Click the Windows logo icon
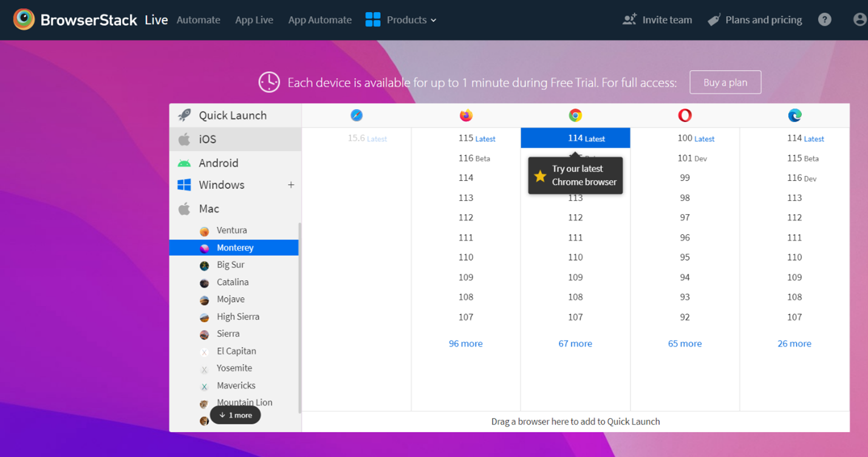The width and height of the screenshot is (868, 457). (x=184, y=184)
